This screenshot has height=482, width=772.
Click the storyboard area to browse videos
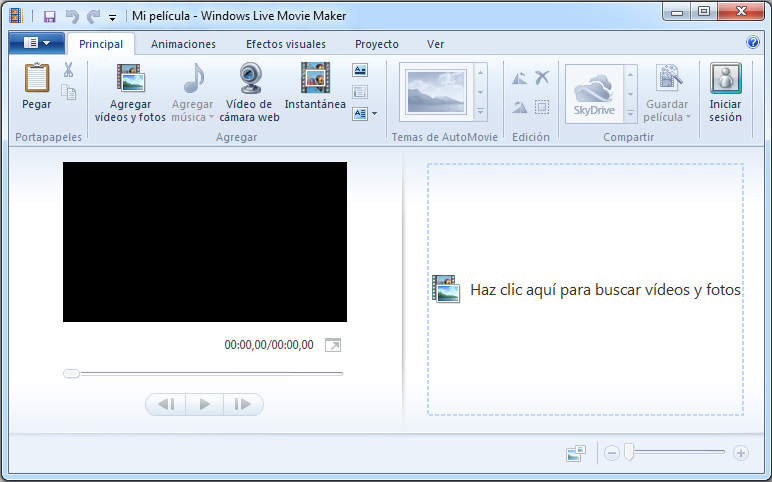coord(586,290)
